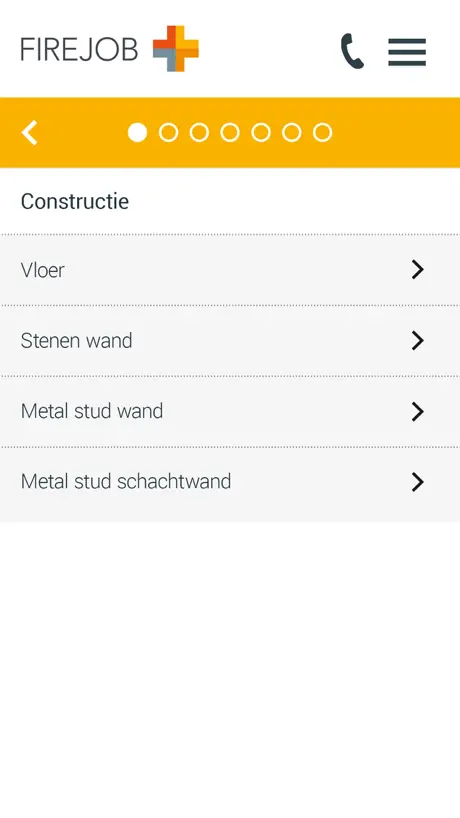
Task: Select the fourth step dot
Action: (230, 133)
